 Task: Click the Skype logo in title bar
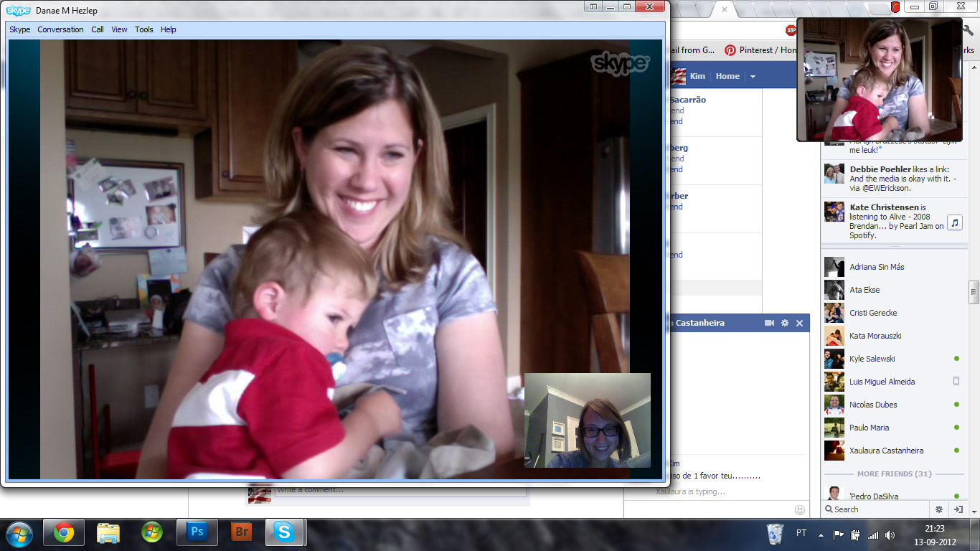[19, 10]
